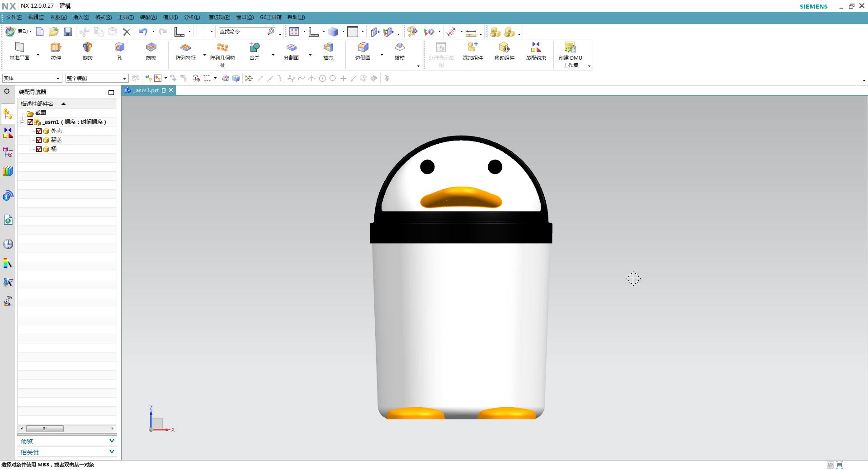Click the 查找命令 search field

tap(247, 32)
